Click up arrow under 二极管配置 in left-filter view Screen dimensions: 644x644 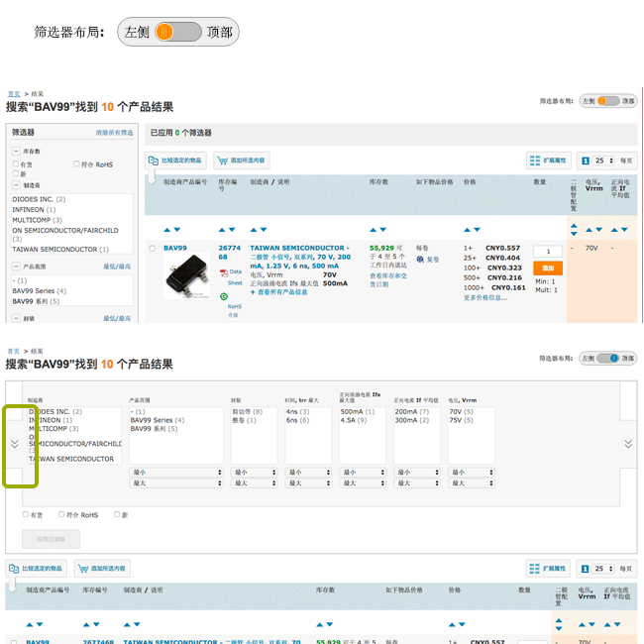(575, 226)
